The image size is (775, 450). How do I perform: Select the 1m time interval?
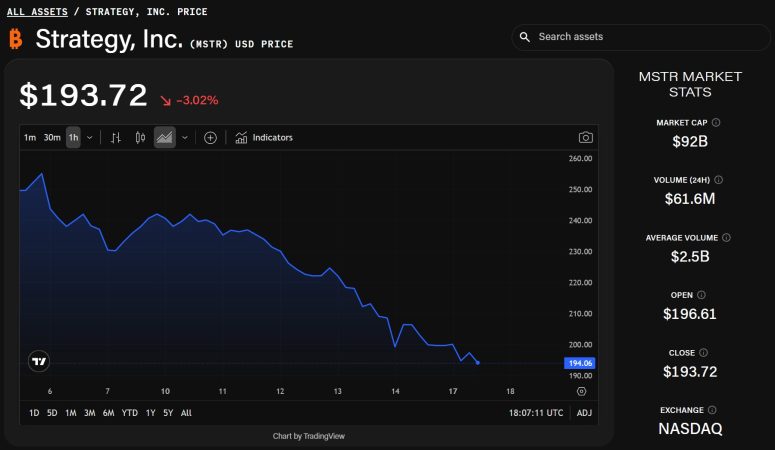pyautogui.click(x=30, y=138)
